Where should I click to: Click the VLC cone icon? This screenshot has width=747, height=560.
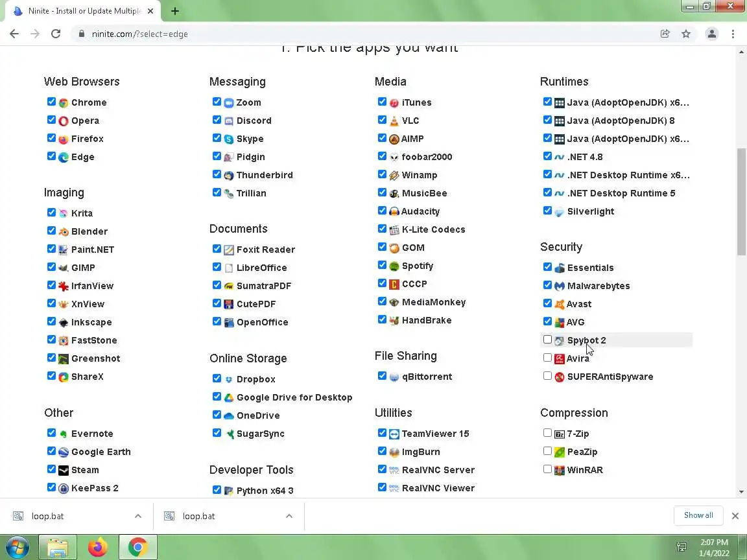coord(394,121)
